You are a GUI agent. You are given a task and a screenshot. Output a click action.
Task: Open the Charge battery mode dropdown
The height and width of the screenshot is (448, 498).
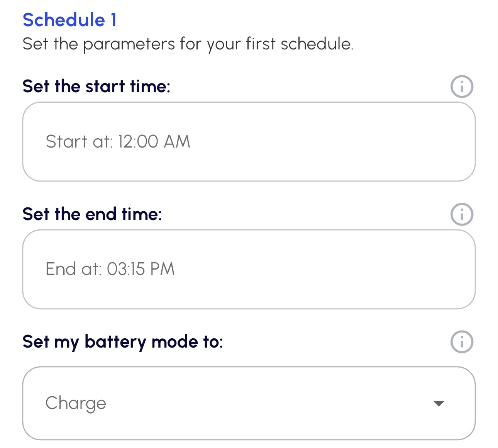pos(249,403)
